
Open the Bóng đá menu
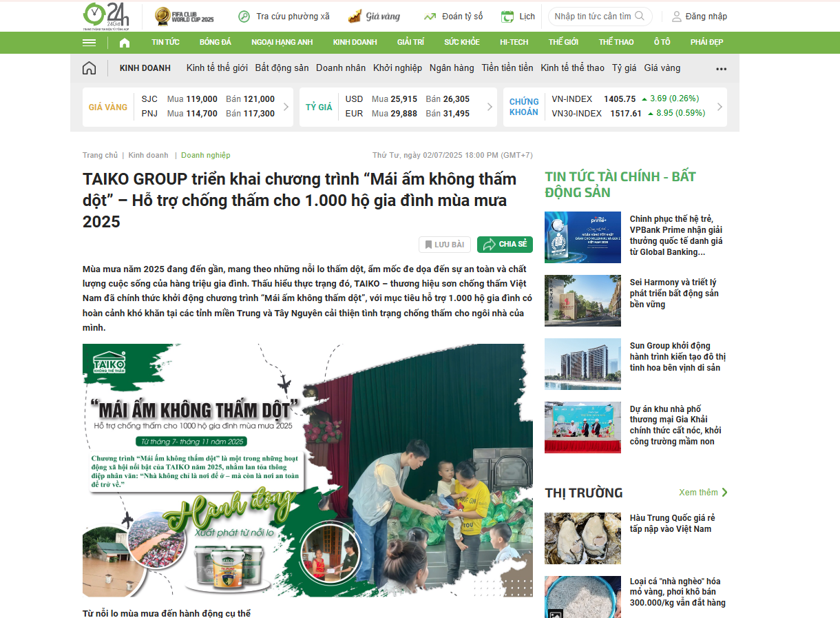216,42
